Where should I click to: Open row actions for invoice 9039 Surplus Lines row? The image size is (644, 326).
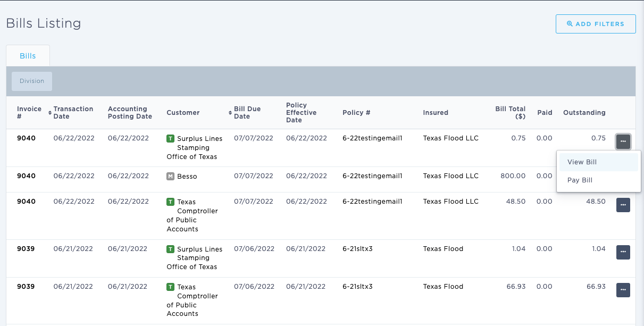click(623, 252)
